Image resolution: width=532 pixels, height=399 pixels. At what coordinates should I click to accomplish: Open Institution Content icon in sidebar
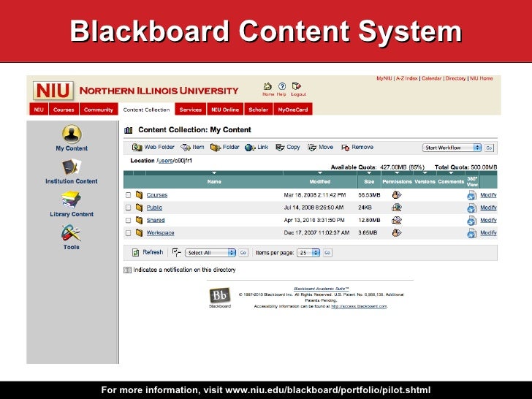point(72,167)
